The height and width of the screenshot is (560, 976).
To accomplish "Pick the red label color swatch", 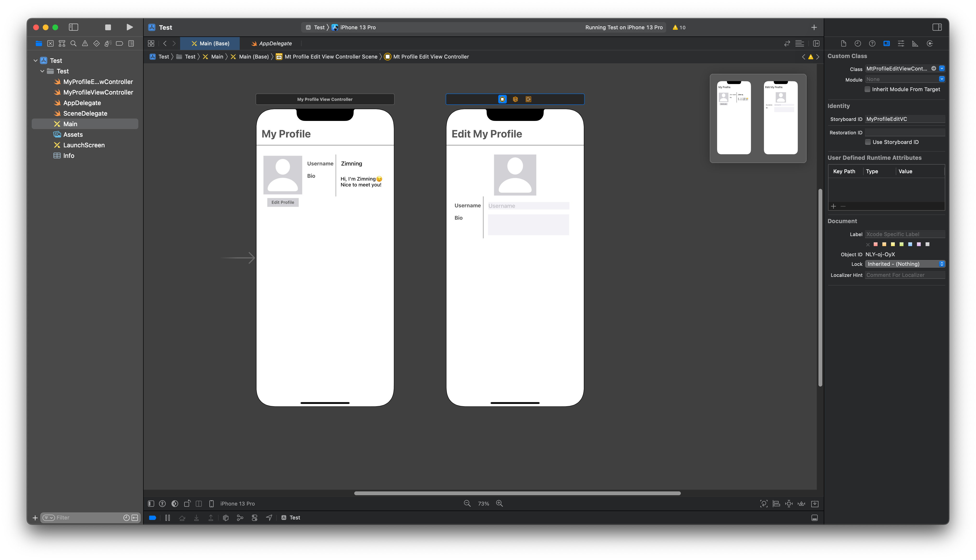I will (x=876, y=244).
